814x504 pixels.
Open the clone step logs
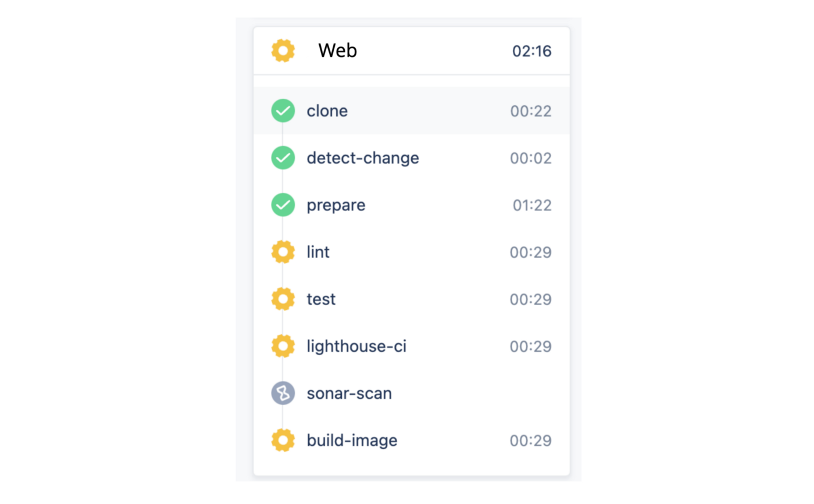coord(327,111)
